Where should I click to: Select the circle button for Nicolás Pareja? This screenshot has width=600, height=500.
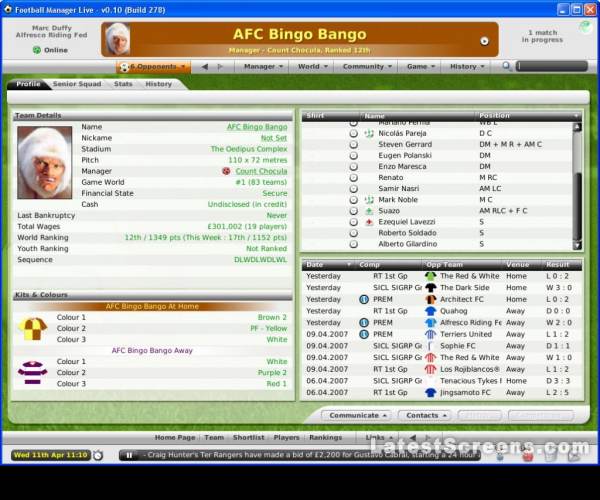[354, 134]
